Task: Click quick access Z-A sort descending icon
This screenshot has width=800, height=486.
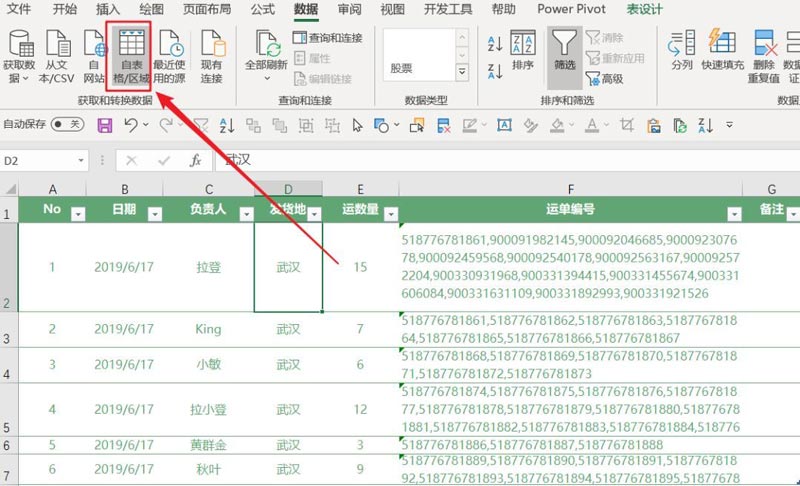Action: (706, 125)
